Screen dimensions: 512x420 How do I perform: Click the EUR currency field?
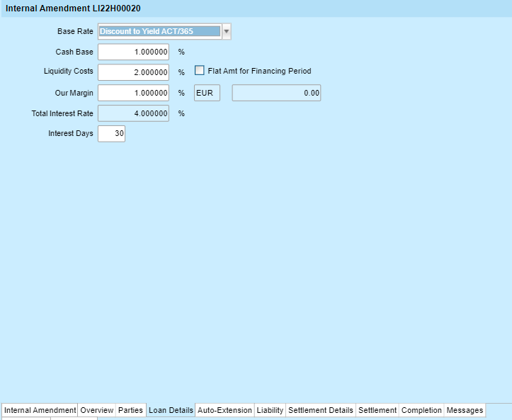point(207,93)
